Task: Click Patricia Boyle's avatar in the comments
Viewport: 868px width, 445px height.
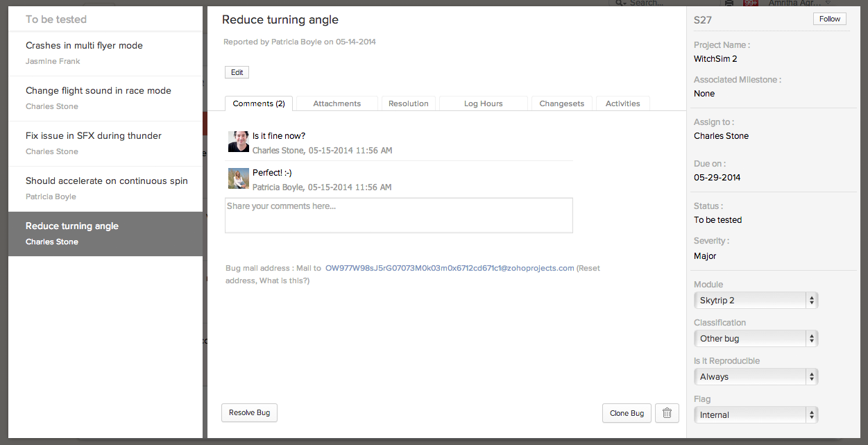Action: coord(239,178)
